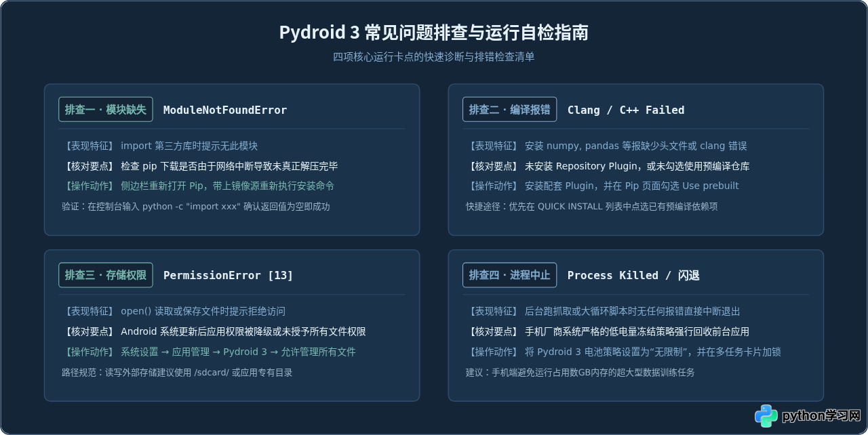
Task: Click the advice note about 数GB内存的超大型数据训练任务
Action: (580, 373)
